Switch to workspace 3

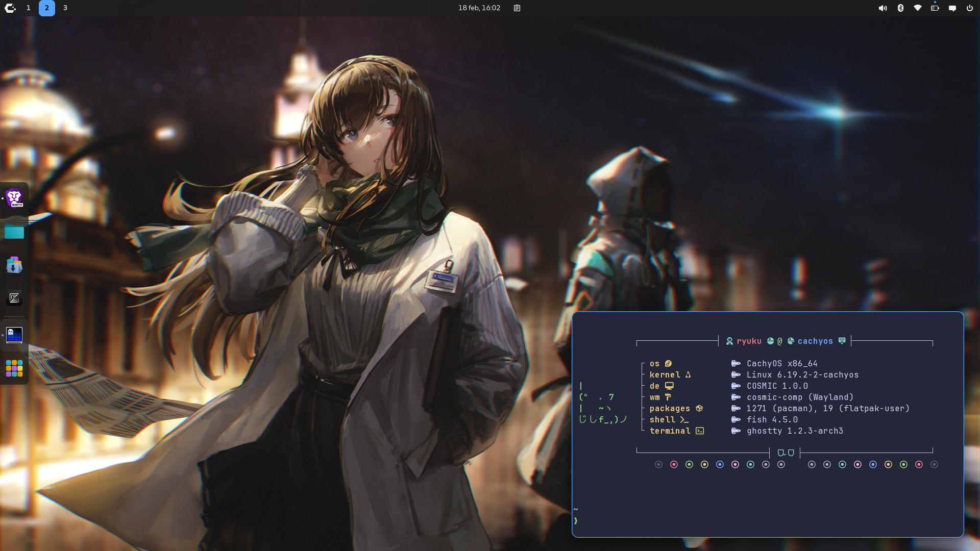[x=65, y=8]
